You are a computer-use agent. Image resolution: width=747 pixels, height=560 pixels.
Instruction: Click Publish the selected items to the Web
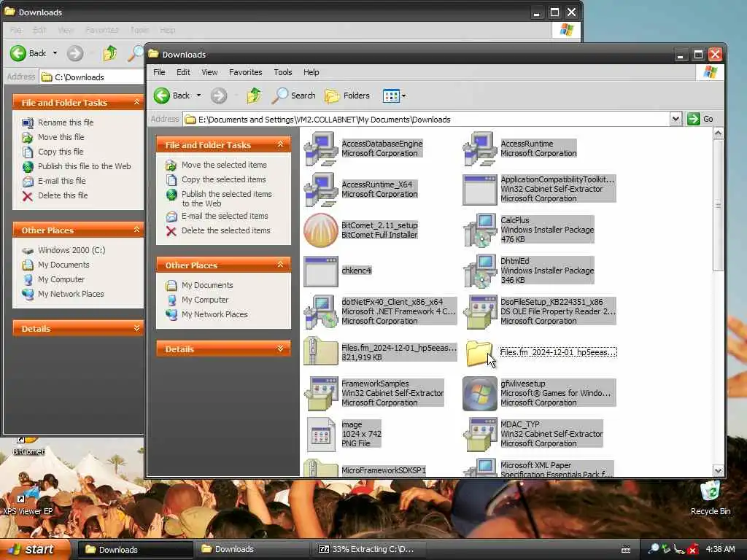226,198
